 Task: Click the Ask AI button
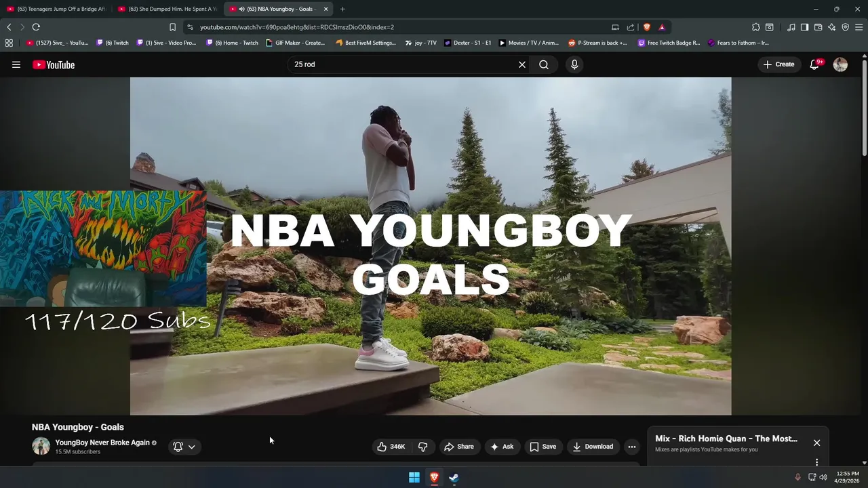pos(502,447)
